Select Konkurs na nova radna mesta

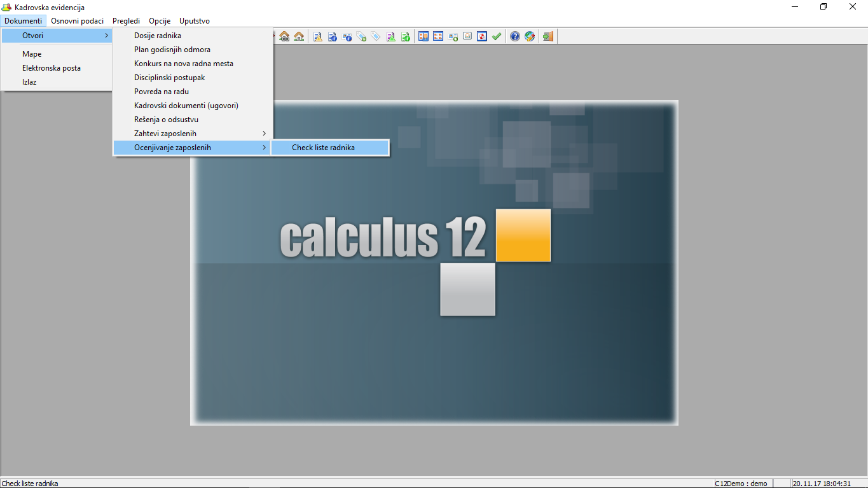(193, 64)
